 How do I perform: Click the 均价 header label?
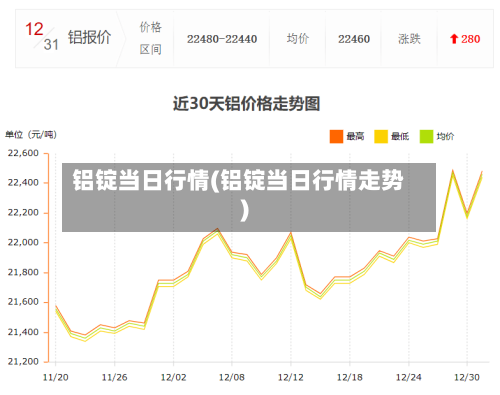tap(298, 39)
